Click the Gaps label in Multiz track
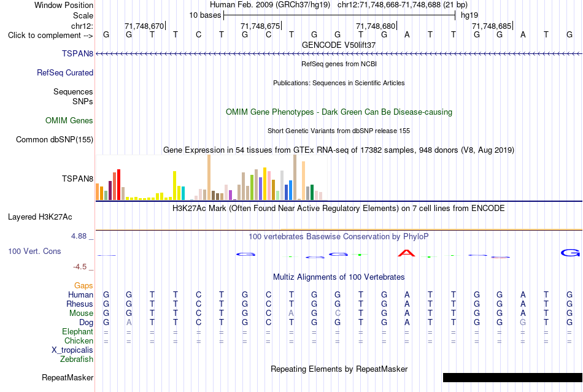 pos(83,285)
